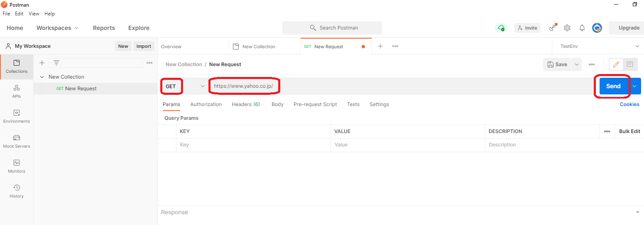Click the query param Description field

[564, 145]
